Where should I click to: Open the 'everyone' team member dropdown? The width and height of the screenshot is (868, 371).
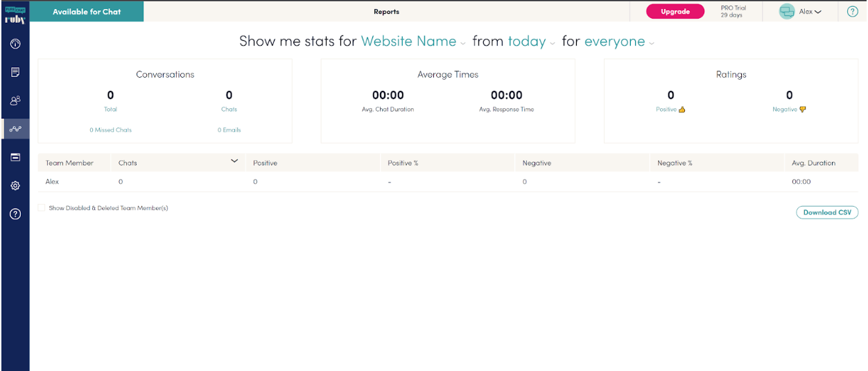pos(619,42)
